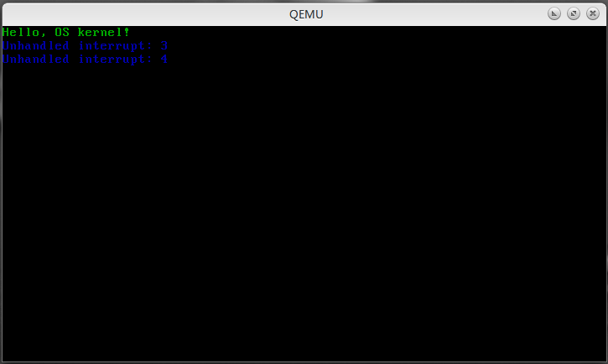The image size is (608, 364).
Task: Click the word Hello in green text
Action: coord(21,32)
